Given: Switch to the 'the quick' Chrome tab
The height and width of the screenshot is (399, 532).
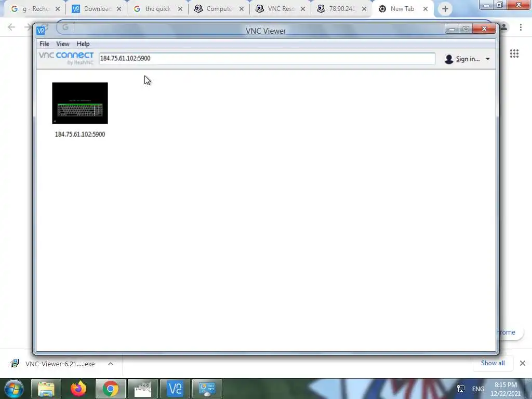Looking at the screenshot, I should click(x=158, y=9).
